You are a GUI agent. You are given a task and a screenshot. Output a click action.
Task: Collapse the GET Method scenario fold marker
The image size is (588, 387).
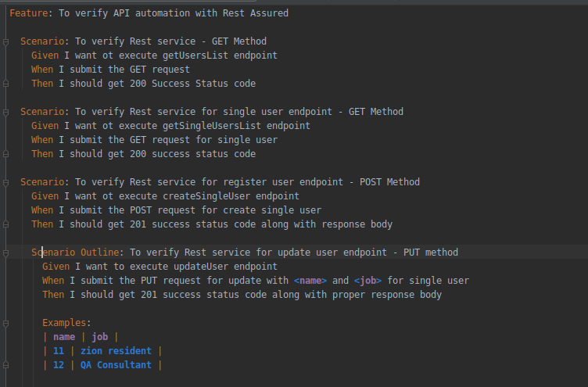click(5, 41)
